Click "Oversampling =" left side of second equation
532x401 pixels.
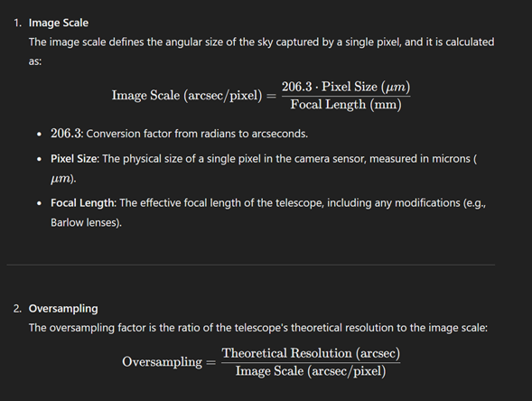pyautogui.click(x=169, y=362)
